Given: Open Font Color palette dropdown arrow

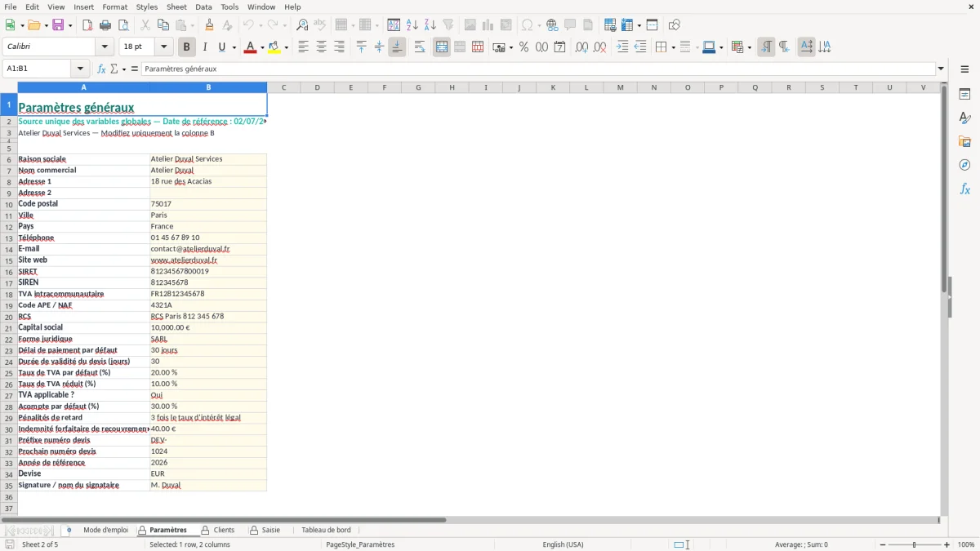Looking at the screenshot, I should pyautogui.click(x=262, y=47).
